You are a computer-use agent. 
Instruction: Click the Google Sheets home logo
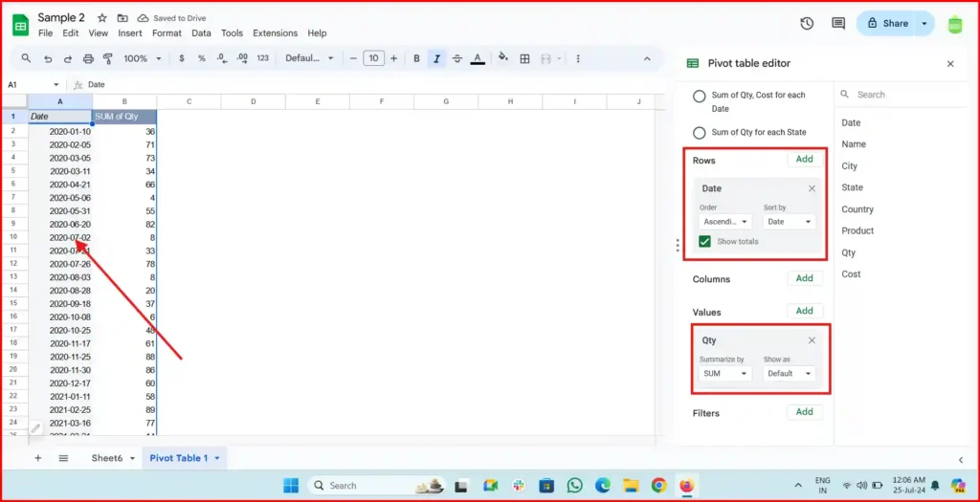coord(21,25)
